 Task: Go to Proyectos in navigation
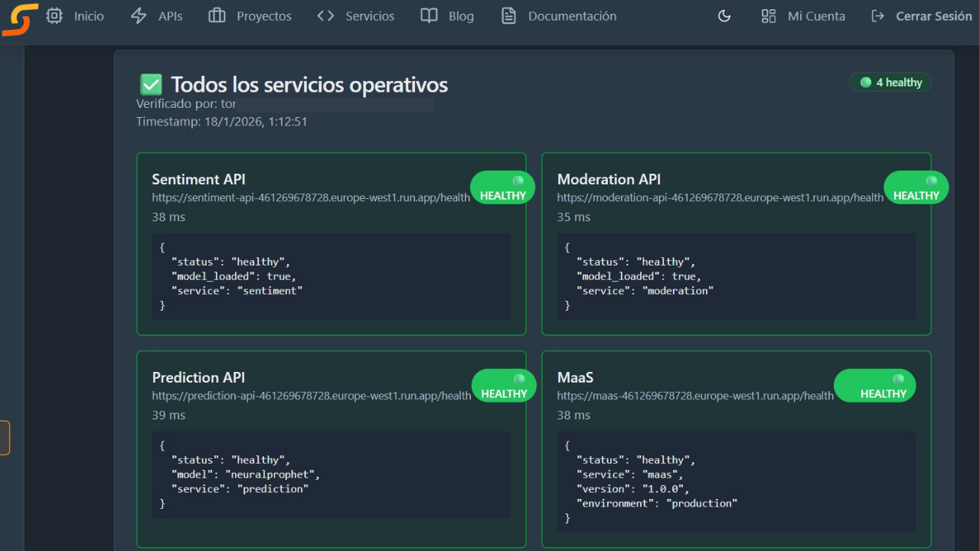(x=264, y=16)
